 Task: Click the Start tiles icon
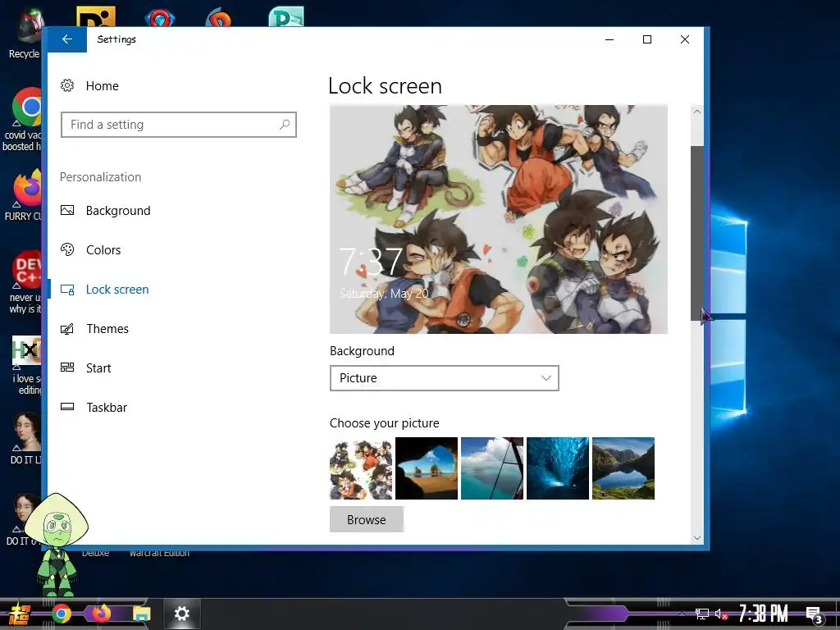tap(67, 367)
